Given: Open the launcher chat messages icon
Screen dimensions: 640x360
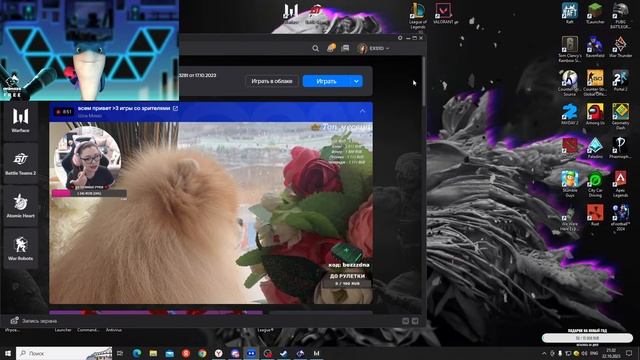Looking at the screenshot, I should (345, 48).
